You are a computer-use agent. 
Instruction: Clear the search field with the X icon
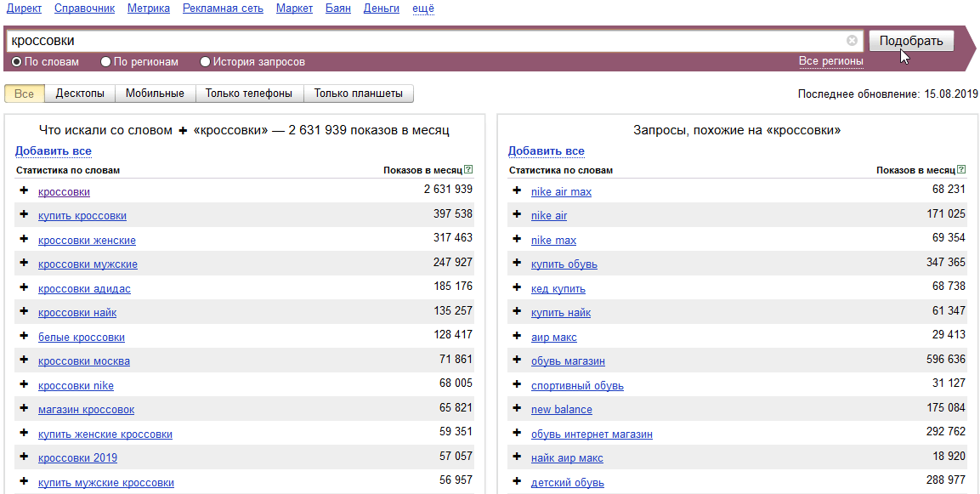[x=852, y=41]
